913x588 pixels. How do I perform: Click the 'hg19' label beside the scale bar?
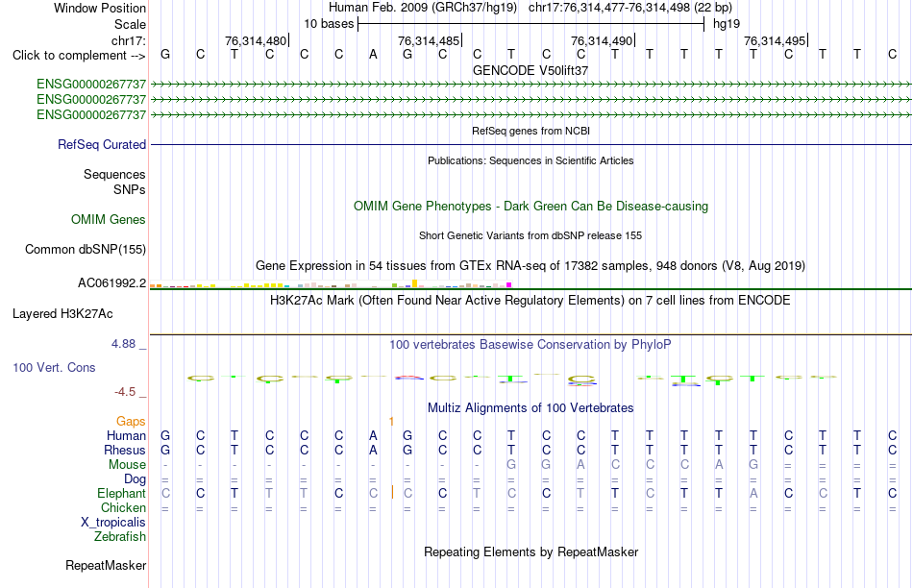[727, 24]
